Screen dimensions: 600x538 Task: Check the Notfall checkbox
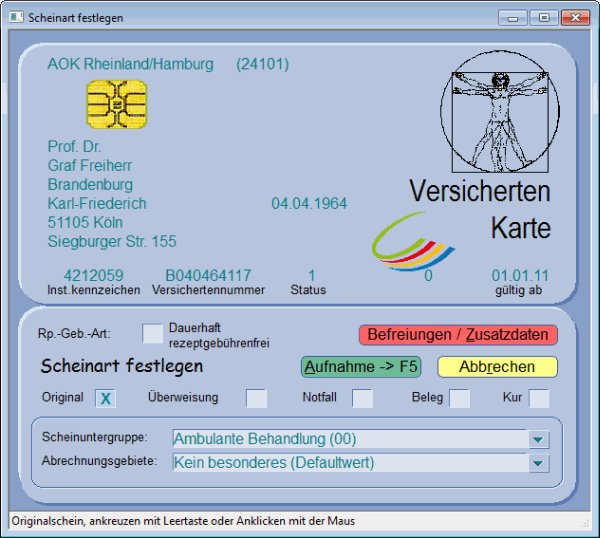click(x=362, y=398)
